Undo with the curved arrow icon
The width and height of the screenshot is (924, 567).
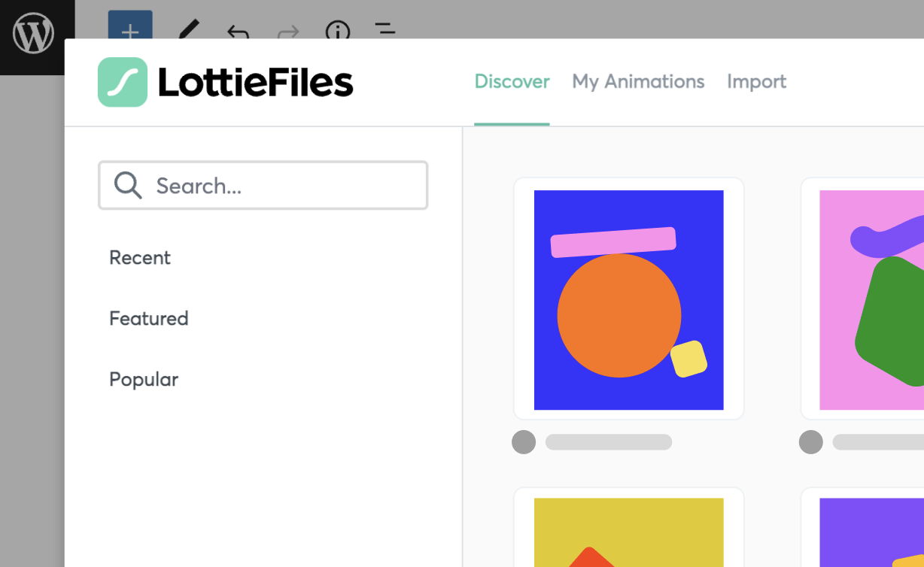pyautogui.click(x=238, y=32)
